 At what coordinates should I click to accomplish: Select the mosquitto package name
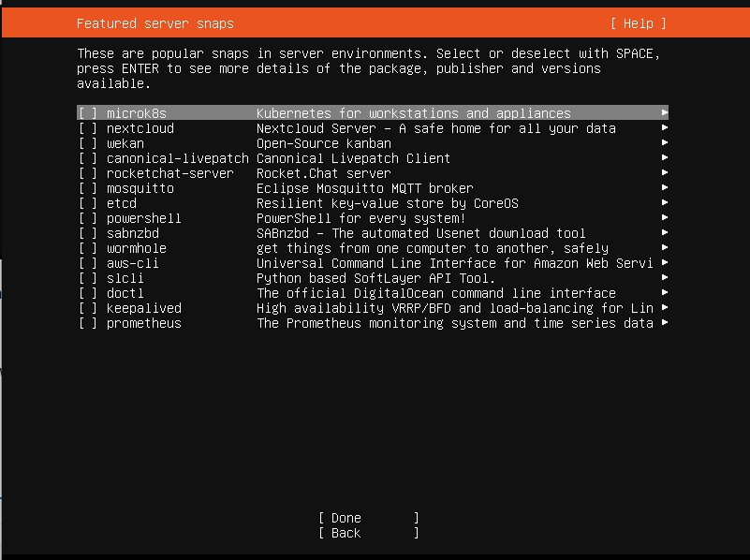140,188
